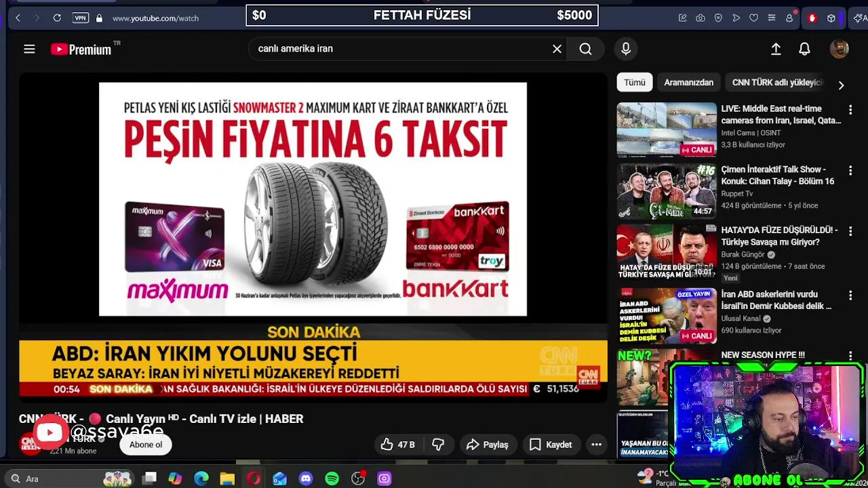Screen dimensions: 868x488
Task: Open Discord from the taskbar
Action: click(x=306, y=479)
